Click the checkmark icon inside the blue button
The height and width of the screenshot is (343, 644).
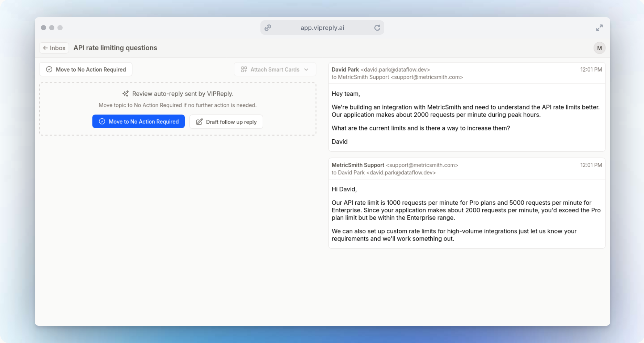point(102,121)
